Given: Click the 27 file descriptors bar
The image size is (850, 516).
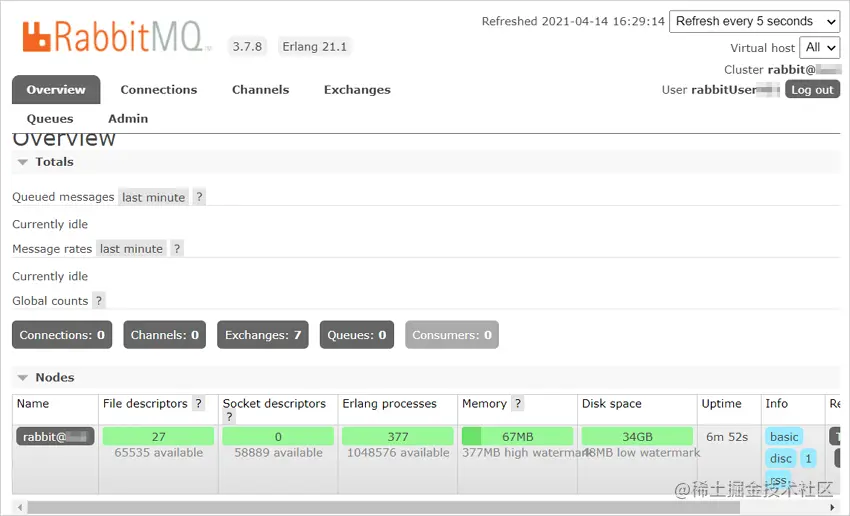Looking at the screenshot, I should pyautogui.click(x=158, y=436).
